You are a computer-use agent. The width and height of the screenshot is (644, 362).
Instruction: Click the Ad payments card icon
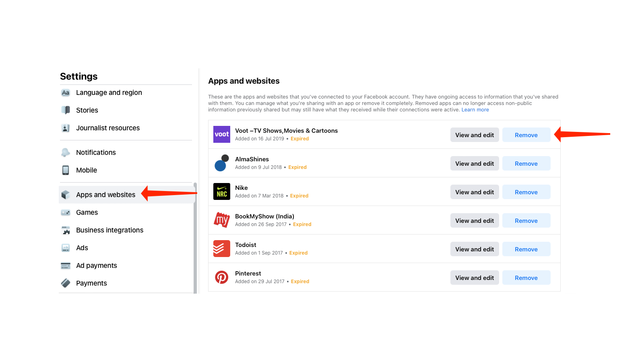[x=66, y=265]
